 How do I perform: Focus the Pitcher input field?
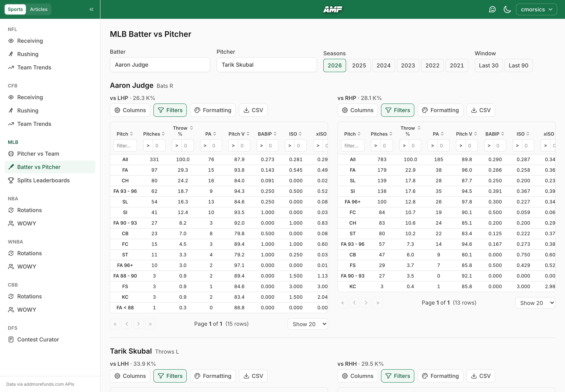(x=267, y=65)
